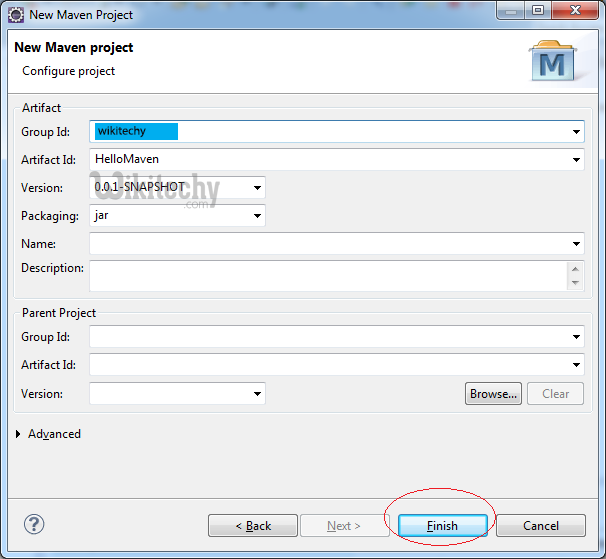Screen dimensions: 606x559
Task: Click the Maven wizard banner icon
Action: 553,62
